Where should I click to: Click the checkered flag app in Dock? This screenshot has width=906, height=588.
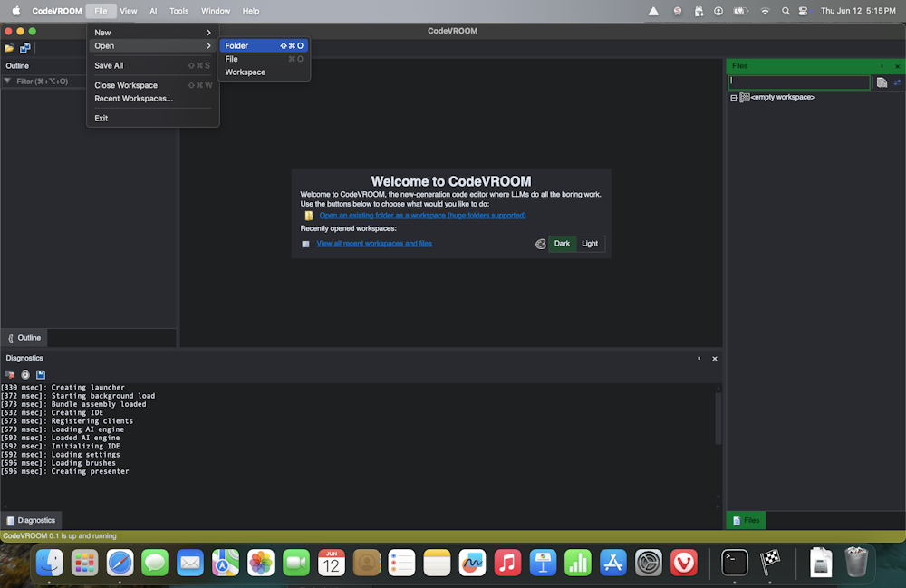769,562
